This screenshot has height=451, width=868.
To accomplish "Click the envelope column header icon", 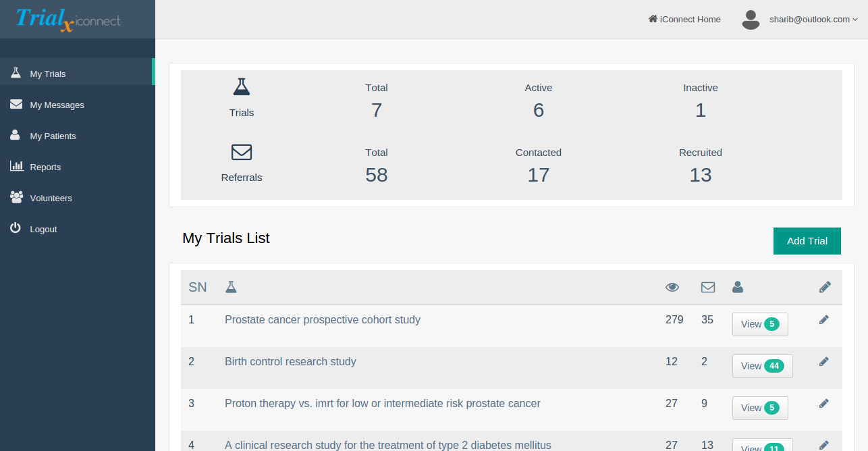I will [707, 288].
